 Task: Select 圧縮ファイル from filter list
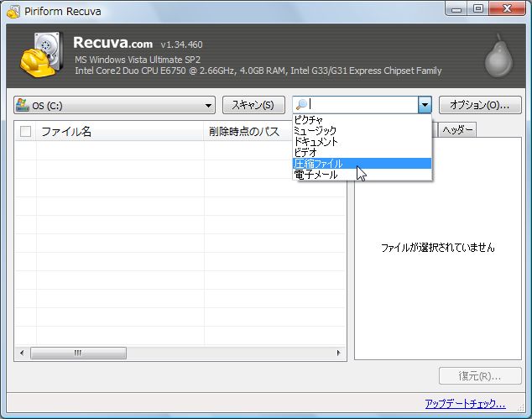(x=362, y=164)
